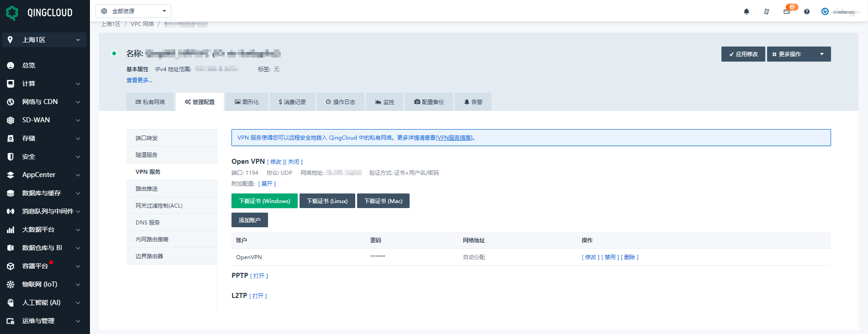Expand the SD-WAN menu chevron
The image size is (868, 334).
78,120
